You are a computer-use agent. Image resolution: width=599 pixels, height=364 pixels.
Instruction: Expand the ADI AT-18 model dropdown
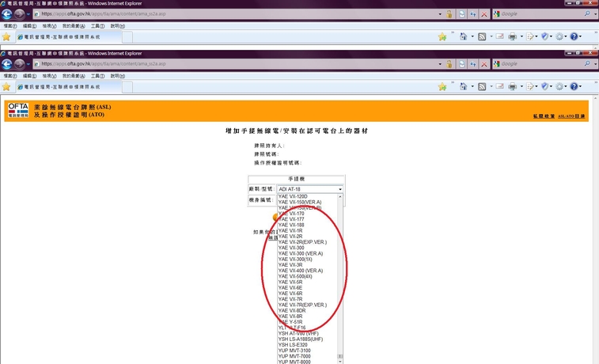click(340, 190)
